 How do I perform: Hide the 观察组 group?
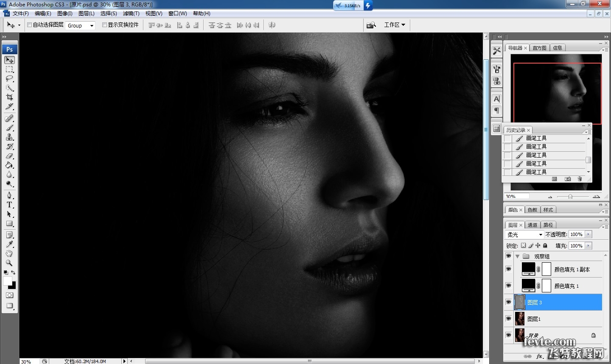coord(508,256)
